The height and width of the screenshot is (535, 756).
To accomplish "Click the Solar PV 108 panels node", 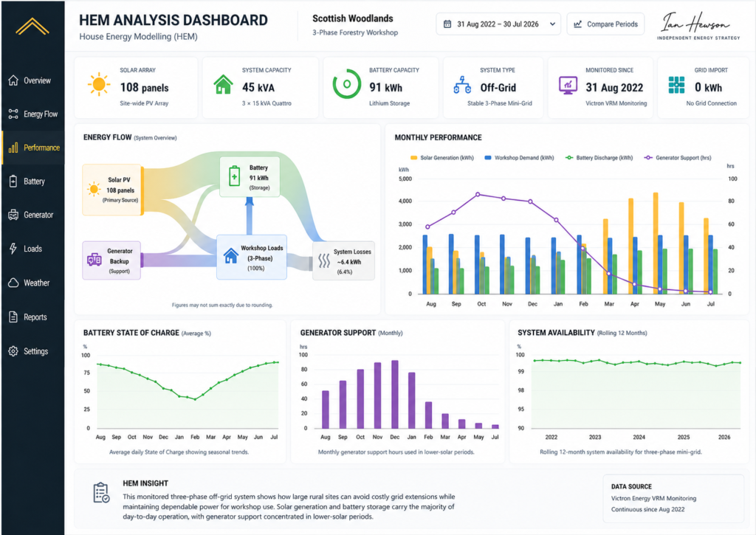I will coord(113,190).
